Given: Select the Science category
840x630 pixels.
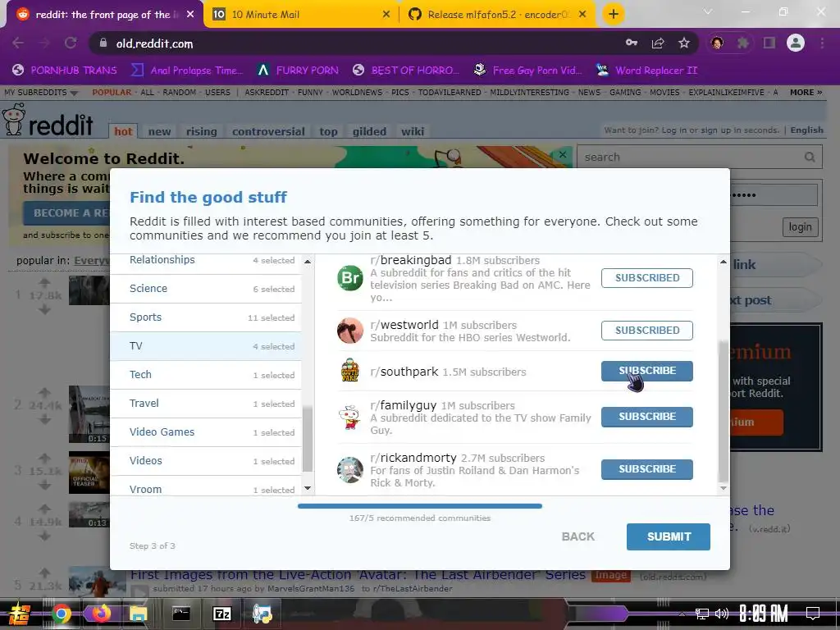Looking at the screenshot, I should click(206, 289).
